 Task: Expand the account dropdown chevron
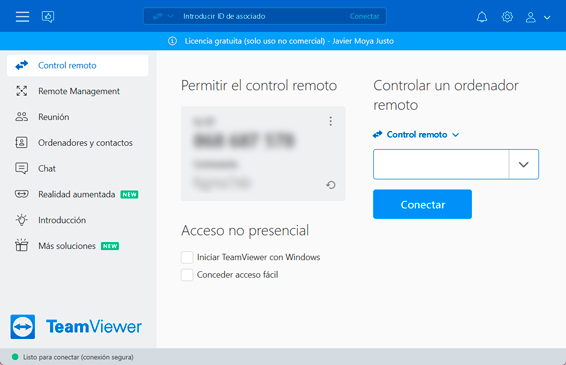point(547,17)
